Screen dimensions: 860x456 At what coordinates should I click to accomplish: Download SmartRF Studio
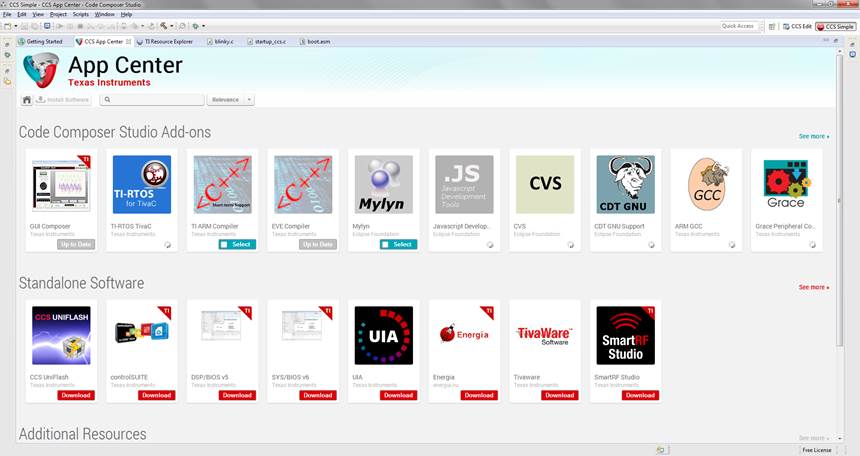tap(641, 395)
